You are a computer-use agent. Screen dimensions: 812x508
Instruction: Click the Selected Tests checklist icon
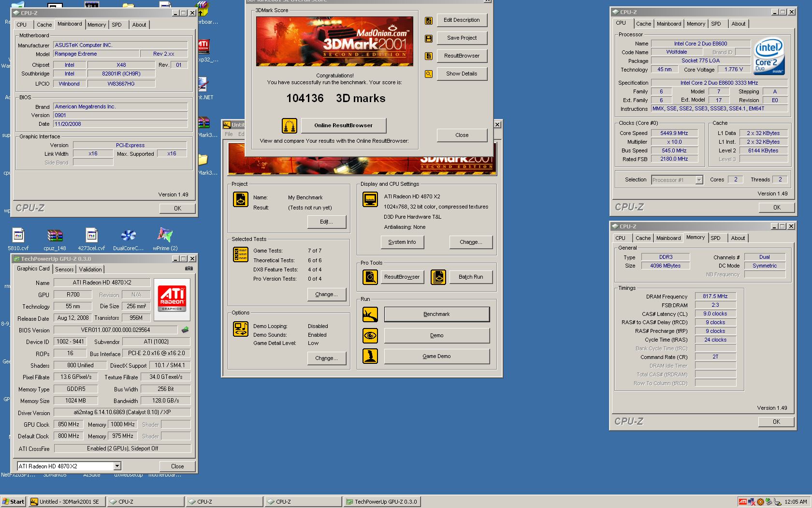pos(241,254)
